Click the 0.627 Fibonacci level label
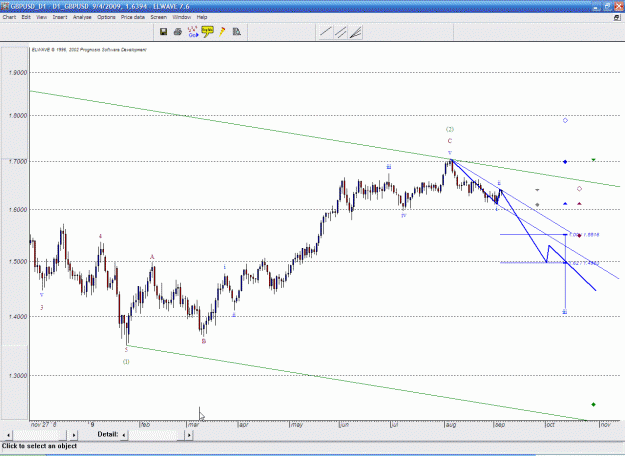The width and height of the screenshot is (625, 456). click(584, 263)
